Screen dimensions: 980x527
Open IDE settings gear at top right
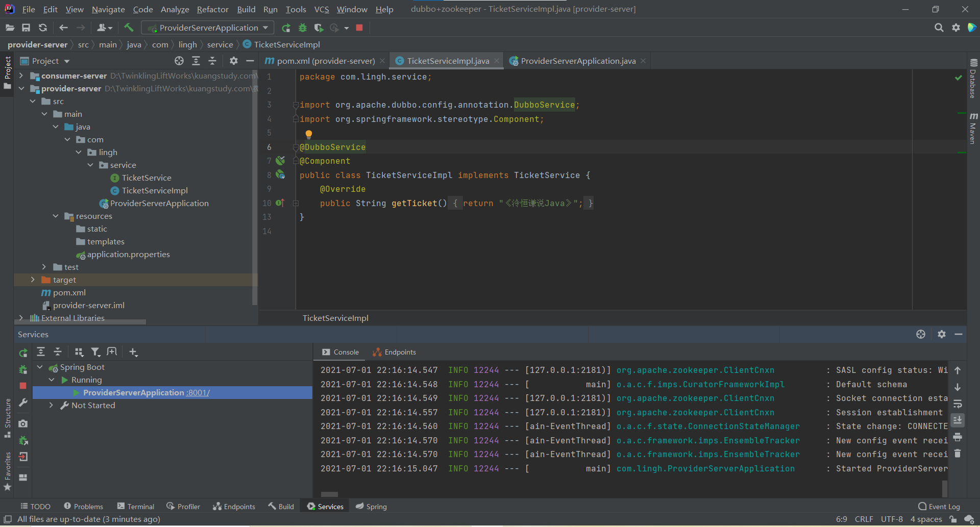(956, 28)
